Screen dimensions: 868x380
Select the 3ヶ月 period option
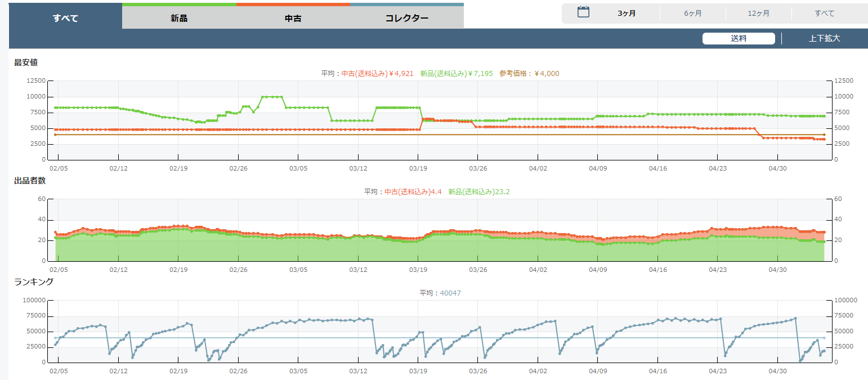[627, 14]
